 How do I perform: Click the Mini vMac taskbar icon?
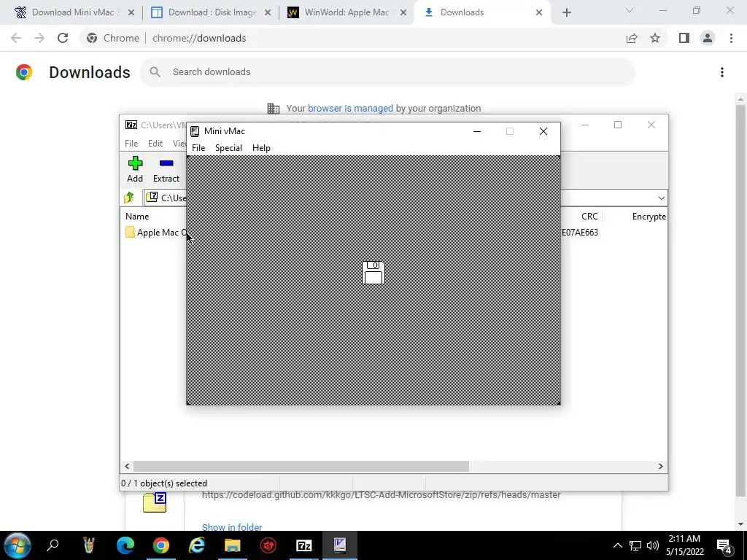340,545
